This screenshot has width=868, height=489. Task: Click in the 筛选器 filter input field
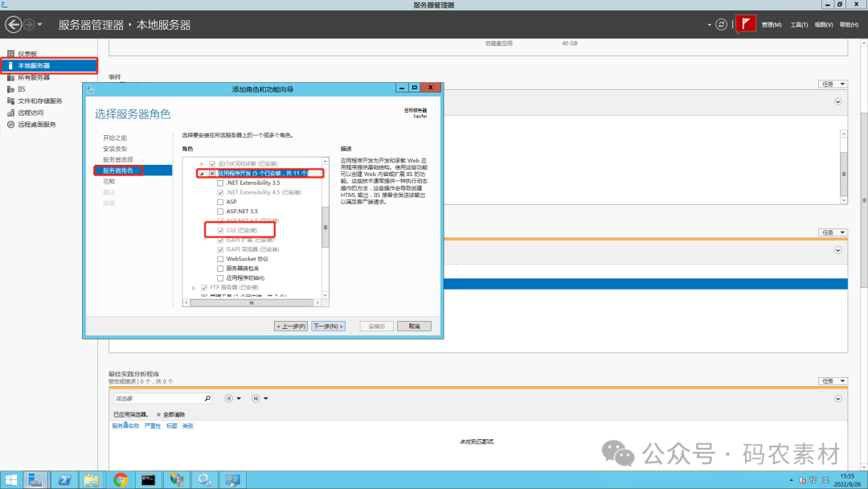pyautogui.click(x=158, y=399)
